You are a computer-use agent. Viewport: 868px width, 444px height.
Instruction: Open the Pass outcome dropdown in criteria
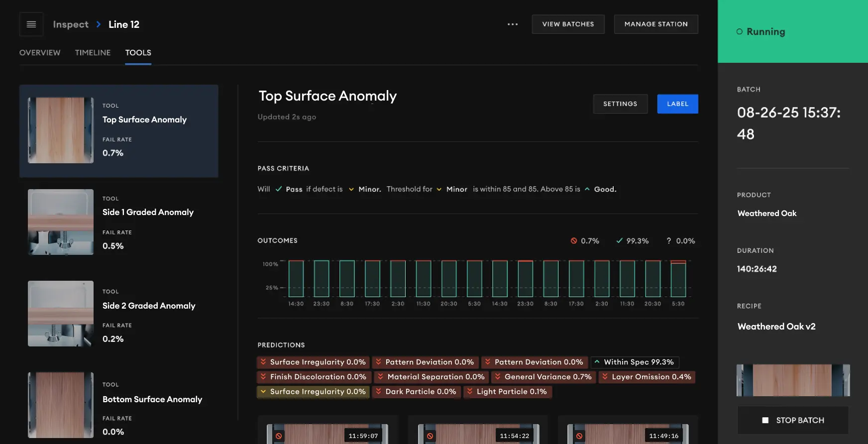(289, 189)
